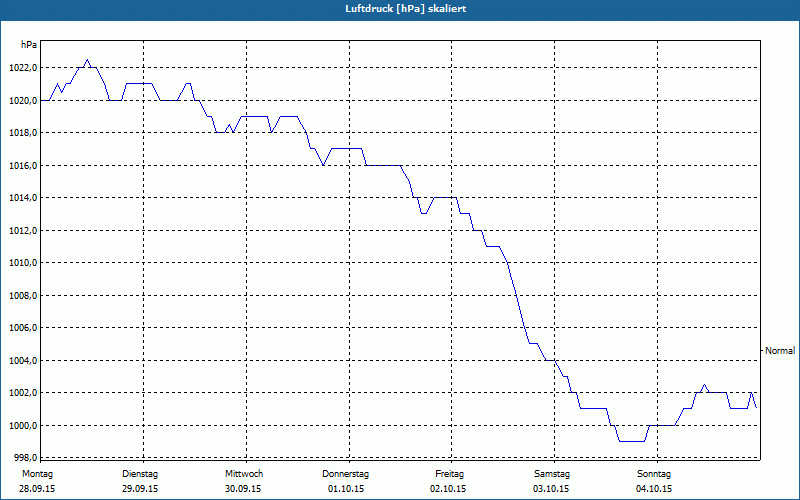Screen dimensions: 800x500
Task: Click the 'Normal' marker label
Action: pos(780,351)
